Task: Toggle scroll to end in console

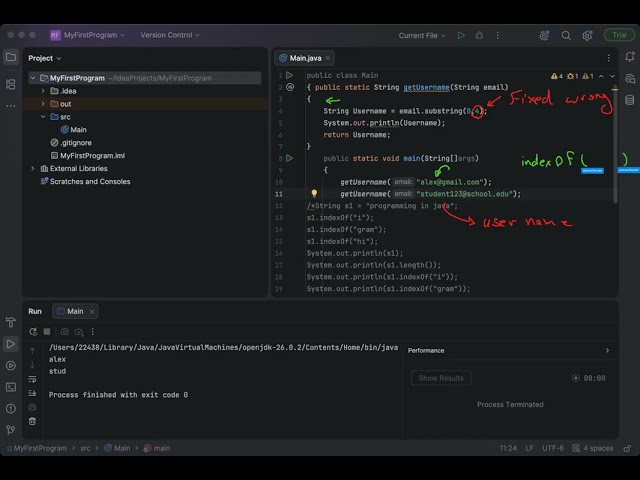Action: coord(32,393)
